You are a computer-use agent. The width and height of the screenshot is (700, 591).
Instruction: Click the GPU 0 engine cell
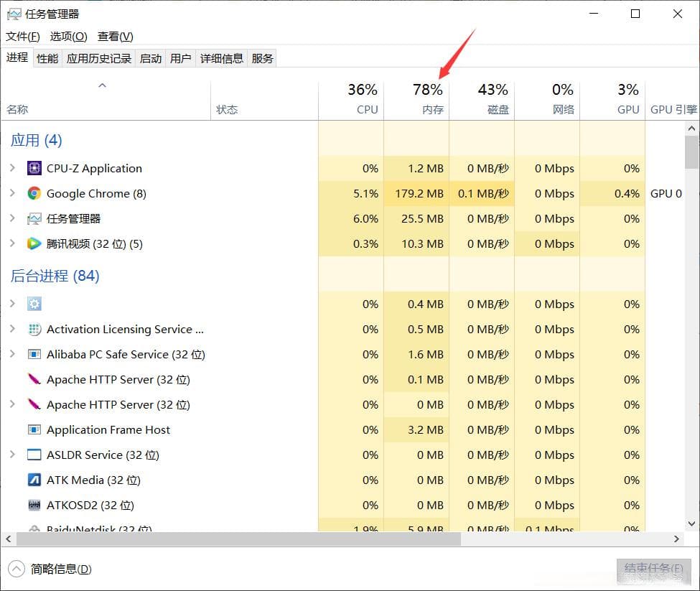pyautogui.click(x=666, y=194)
